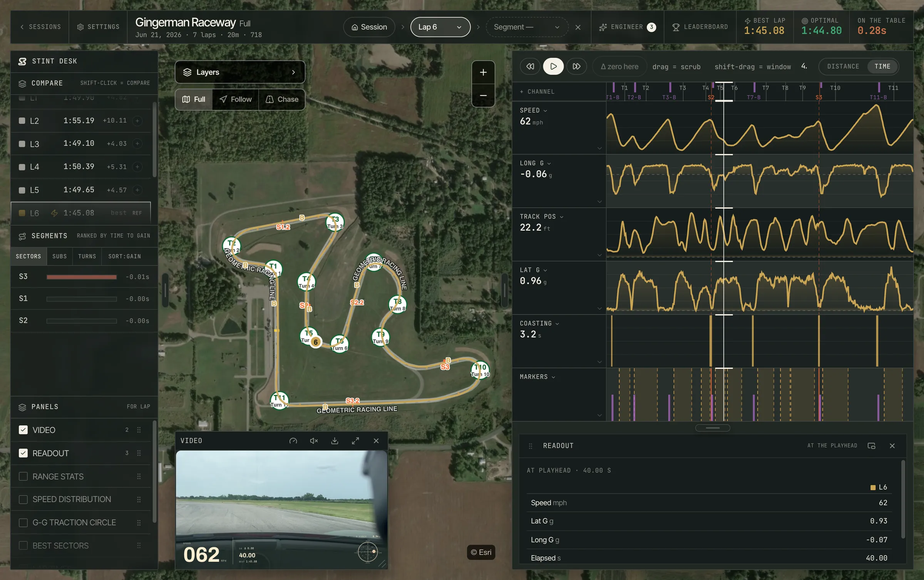Open video playback speed gauge icon

[293, 441]
